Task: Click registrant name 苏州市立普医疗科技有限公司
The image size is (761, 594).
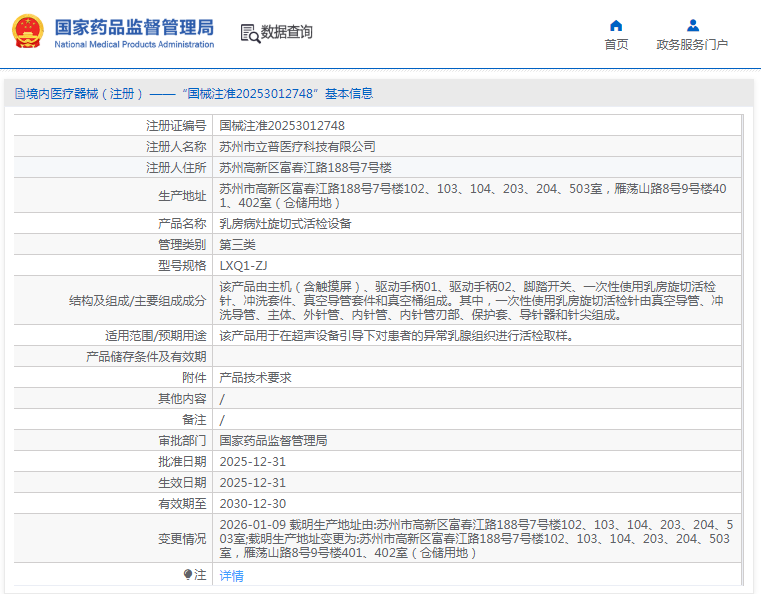Action: [x=297, y=147]
